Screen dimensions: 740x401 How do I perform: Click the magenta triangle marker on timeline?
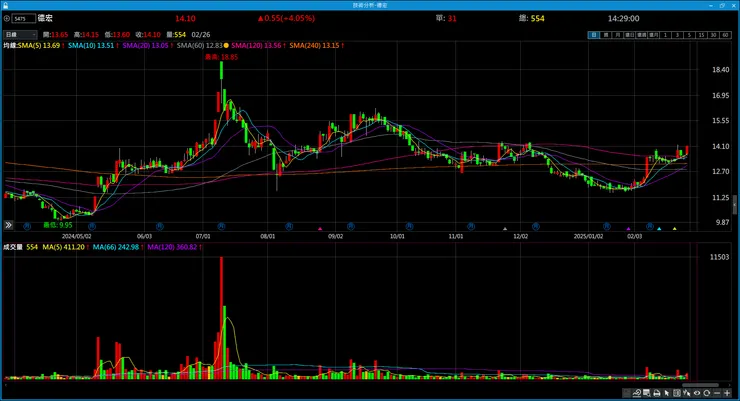(x=320, y=229)
